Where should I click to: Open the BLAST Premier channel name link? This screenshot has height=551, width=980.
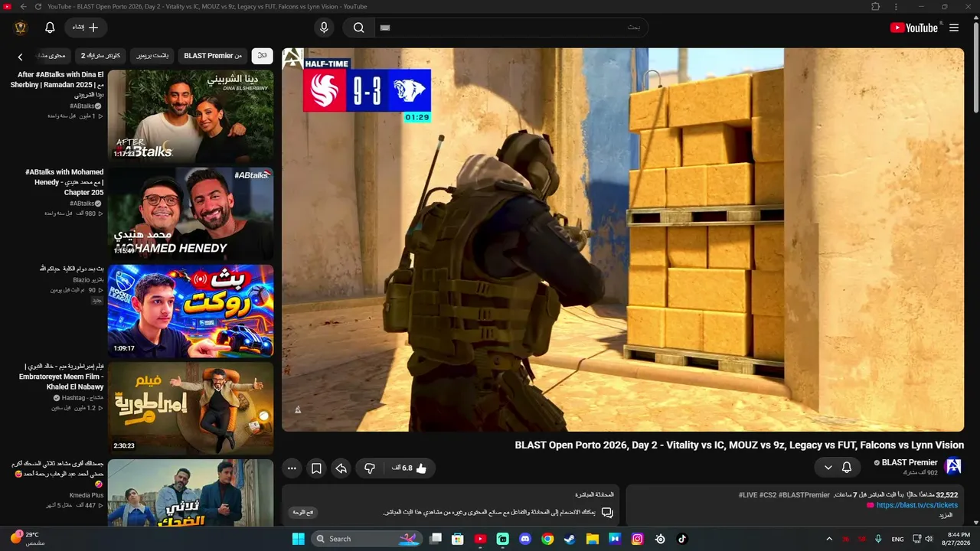click(x=910, y=462)
